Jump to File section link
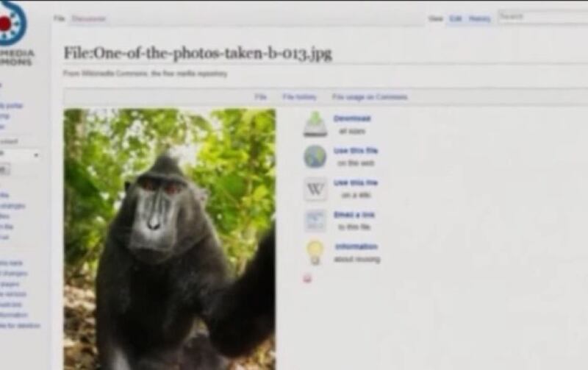The height and width of the screenshot is (370, 588). tap(260, 97)
